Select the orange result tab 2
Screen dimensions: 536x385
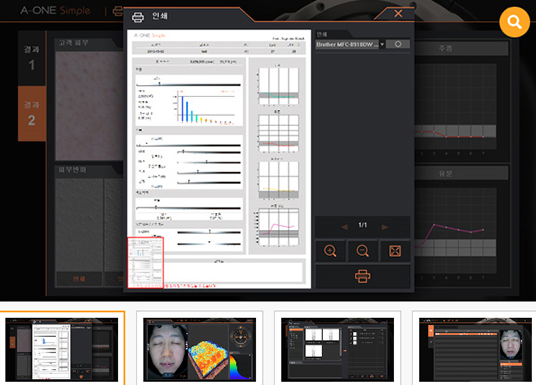tap(32, 114)
